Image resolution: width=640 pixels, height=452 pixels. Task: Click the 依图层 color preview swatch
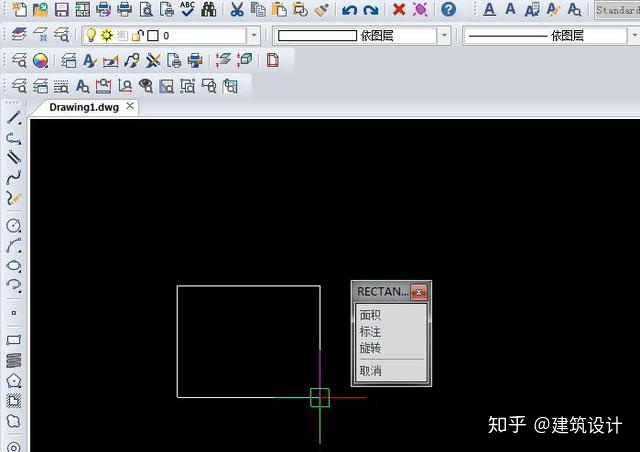click(317, 36)
